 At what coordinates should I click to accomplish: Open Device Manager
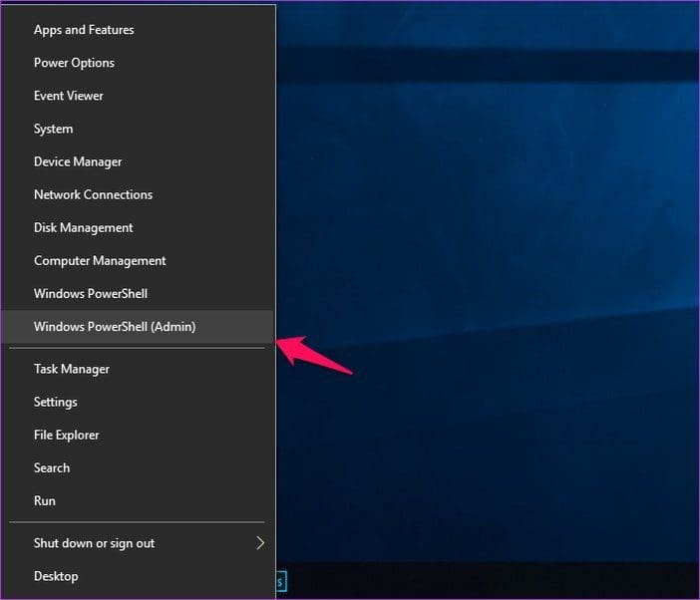coord(138,161)
